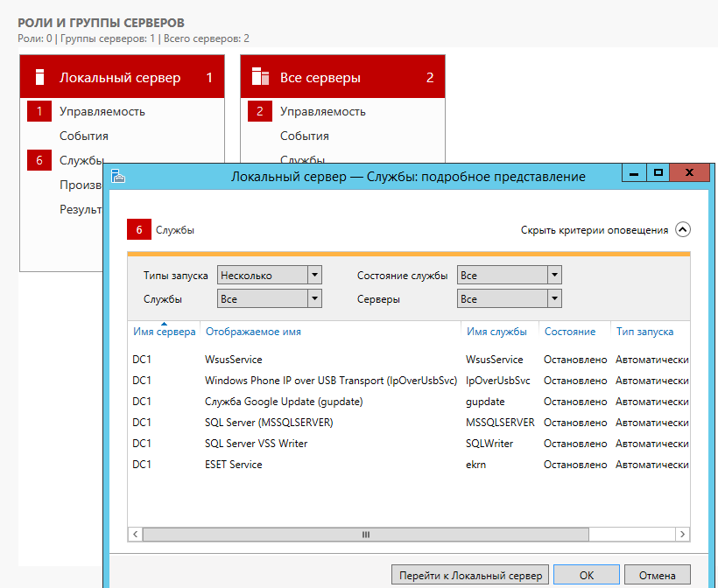The width and height of the screenshot is (718, 588).
Task: Select the WsusService row
Action: click(x=409, y=360)
